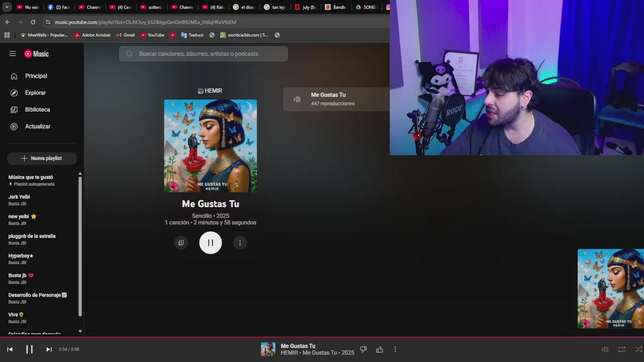Open the MoeWalls bookmark
644x362 pixels.
pyautogui.click(x=44, y=35)
